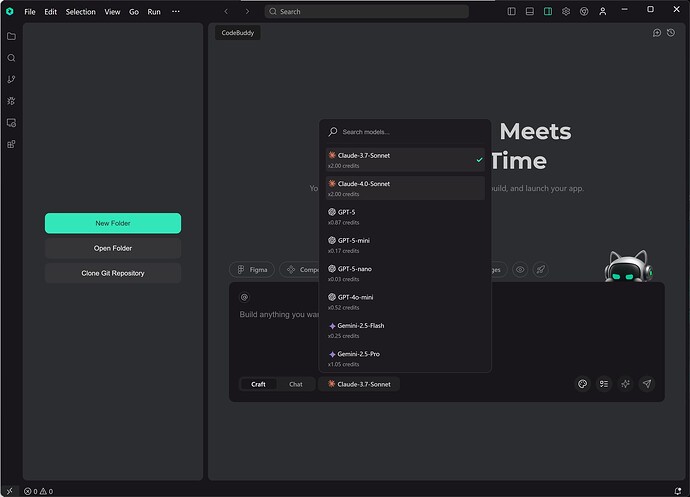Viewport: 690px width, 497px height.
Task: Choose the GPT-5-nano model
Action: (x=405, y=273)
